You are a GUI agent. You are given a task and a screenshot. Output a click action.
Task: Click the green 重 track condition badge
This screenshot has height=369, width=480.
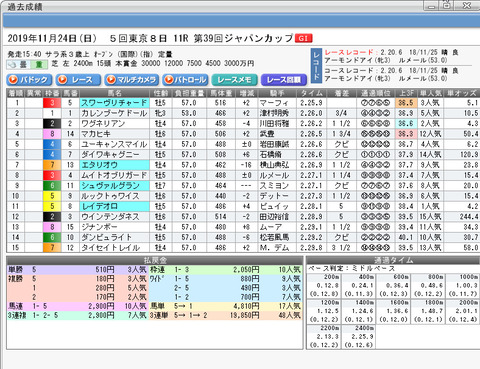40,64
